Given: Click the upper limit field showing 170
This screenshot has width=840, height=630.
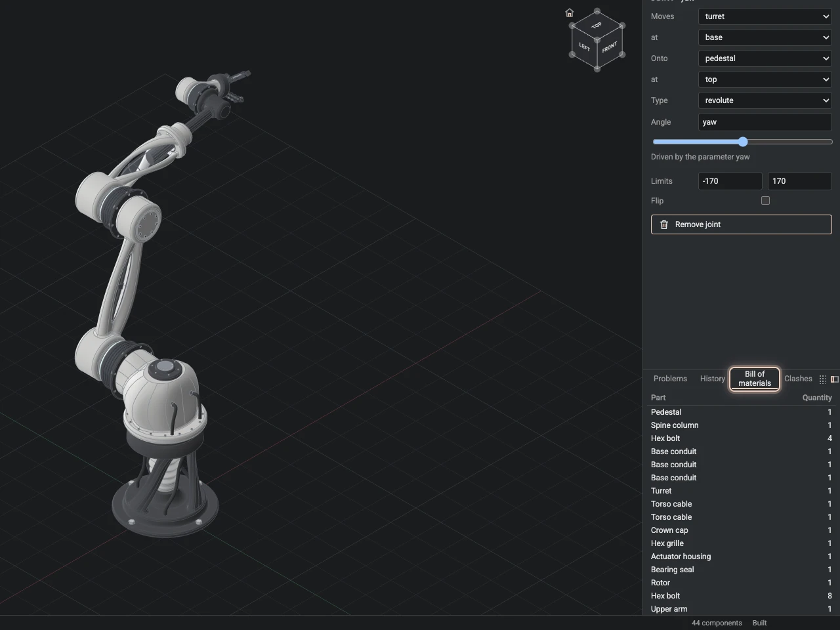Looking at the screenshot, I should click(x=800, y=181).
